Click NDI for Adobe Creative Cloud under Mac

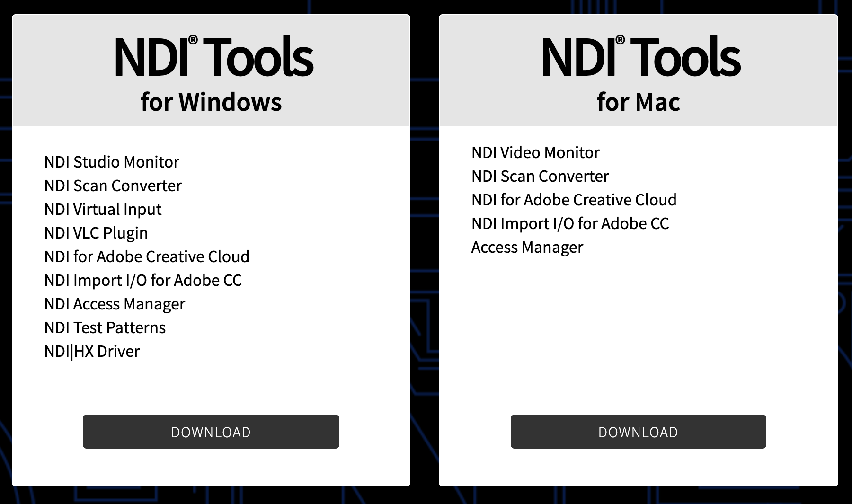pos(574,200)
